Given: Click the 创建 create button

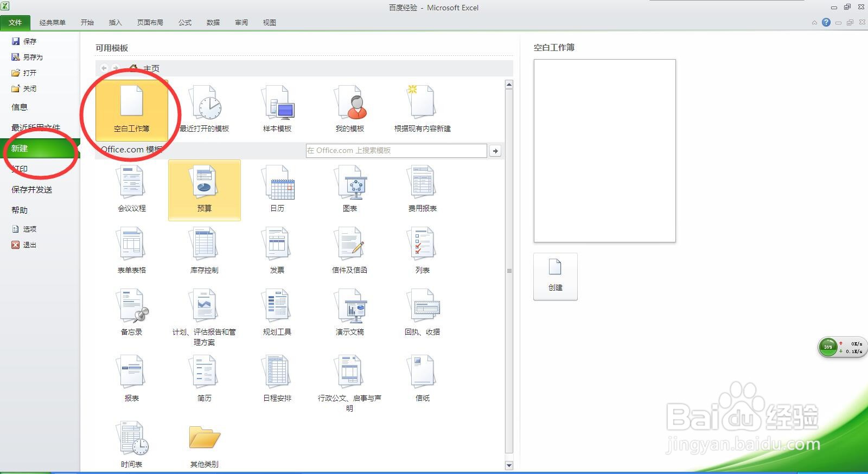Looking at the screenshot, I should [556, 277].
